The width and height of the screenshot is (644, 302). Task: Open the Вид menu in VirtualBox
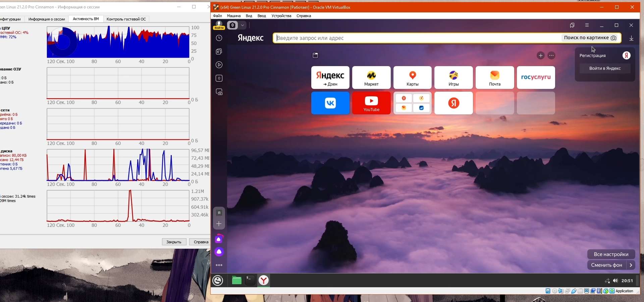[x=249, y=16]
